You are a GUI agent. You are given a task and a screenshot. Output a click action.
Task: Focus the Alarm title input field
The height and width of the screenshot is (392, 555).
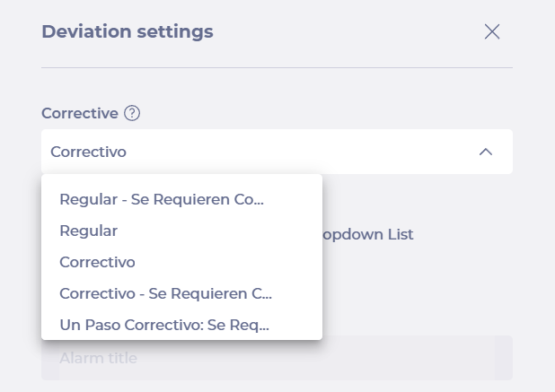coord(277,358)
